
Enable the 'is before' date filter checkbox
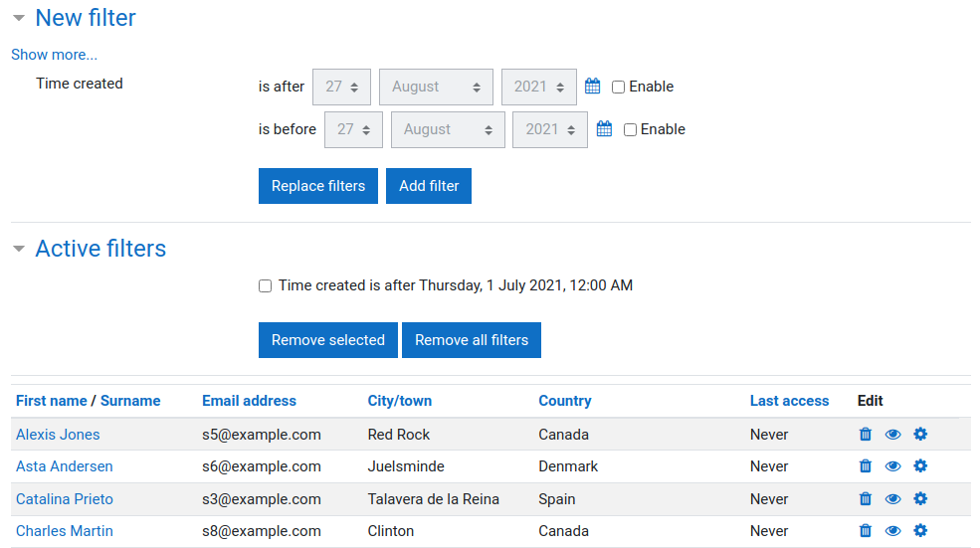pos(630,129)
